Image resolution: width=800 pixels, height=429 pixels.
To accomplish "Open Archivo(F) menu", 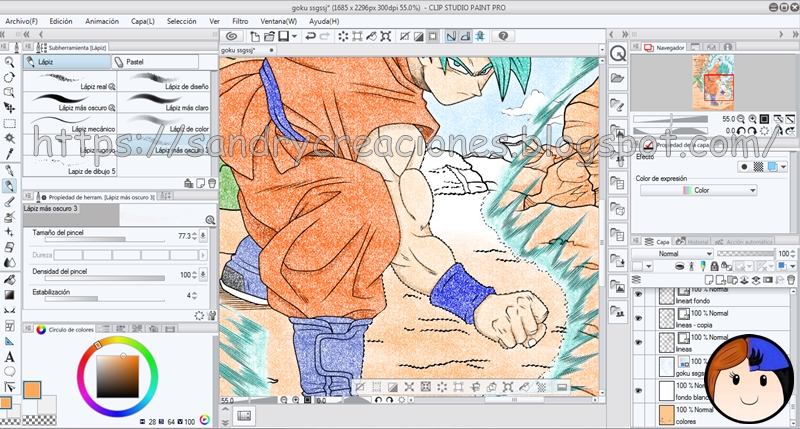I will [x=21, y=21].
